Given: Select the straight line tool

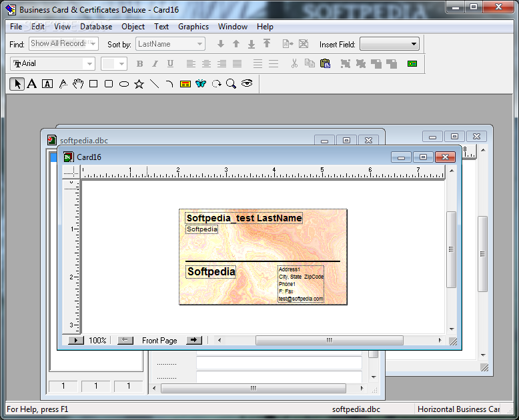Looking at the screenshot, I should [x=154, y=84].
